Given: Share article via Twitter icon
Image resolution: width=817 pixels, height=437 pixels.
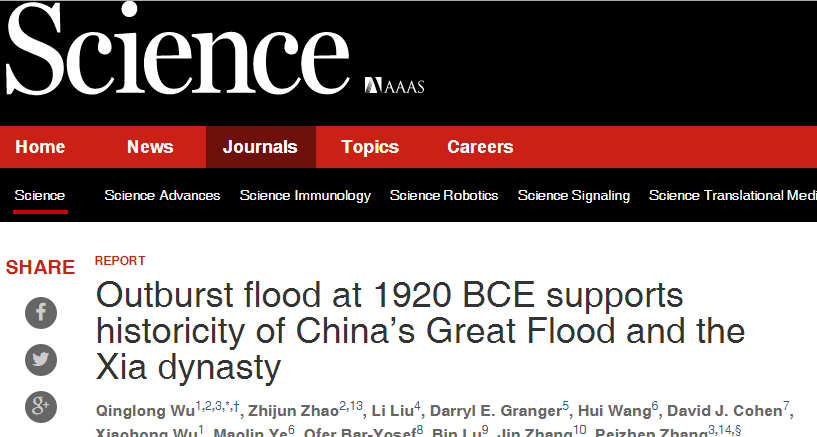Looking at the screenshot, I should click(41, 360).
